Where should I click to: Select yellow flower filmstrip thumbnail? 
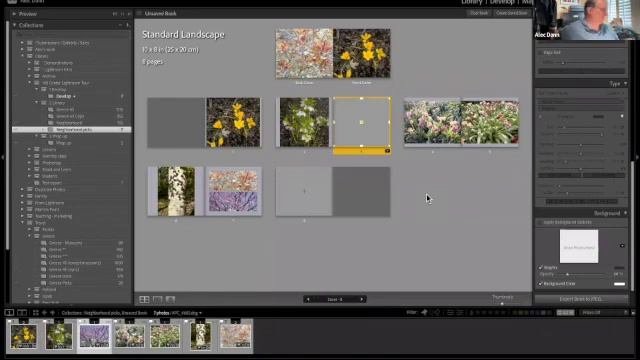(23, 336)
